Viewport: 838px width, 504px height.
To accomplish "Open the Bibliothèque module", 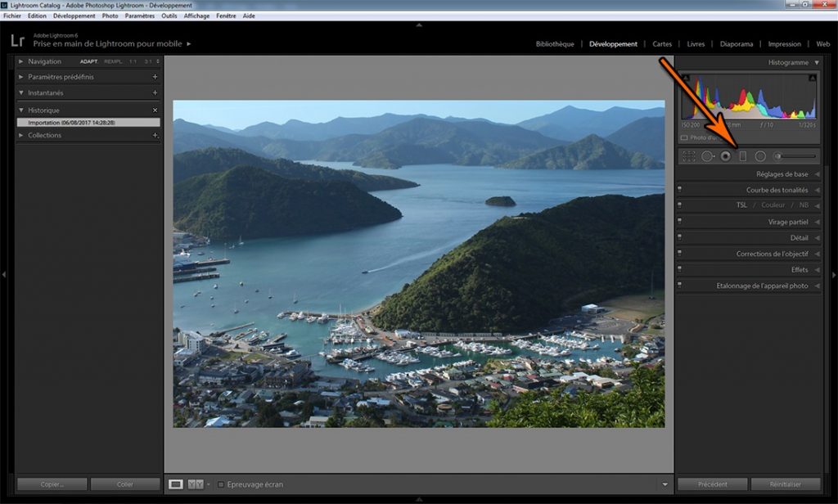I will pyautogui.click(x=555, y=44).
